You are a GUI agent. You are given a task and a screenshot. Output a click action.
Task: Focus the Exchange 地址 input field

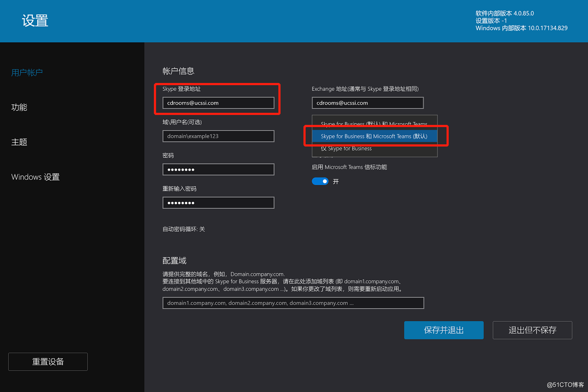click(x=368, y=103)
